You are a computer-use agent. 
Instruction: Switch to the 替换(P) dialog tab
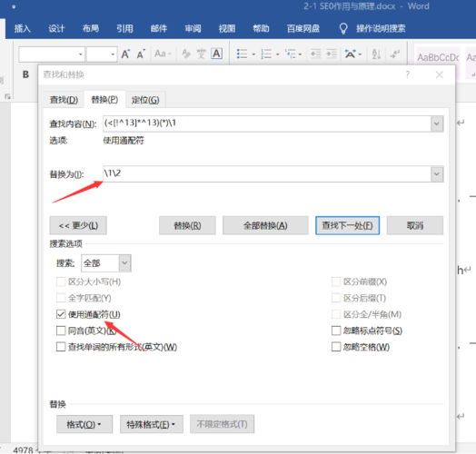pos(104,99)
